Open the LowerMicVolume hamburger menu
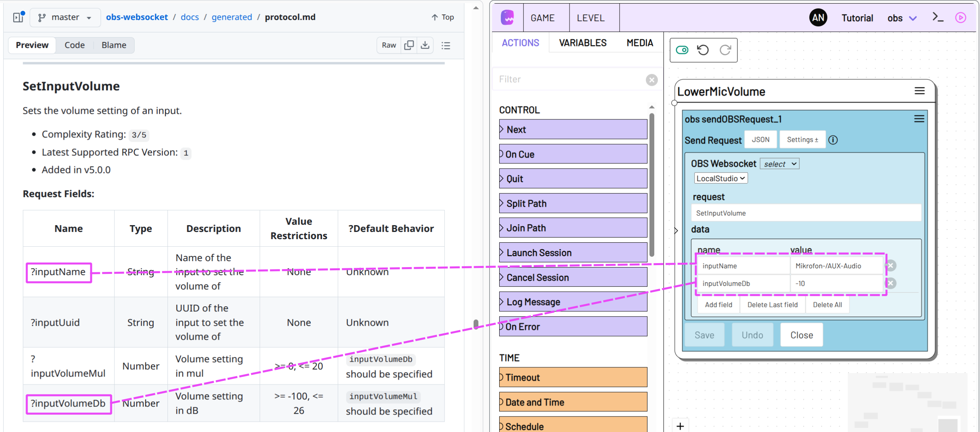Viewport: 980px width, 432px height. (920, 91)
